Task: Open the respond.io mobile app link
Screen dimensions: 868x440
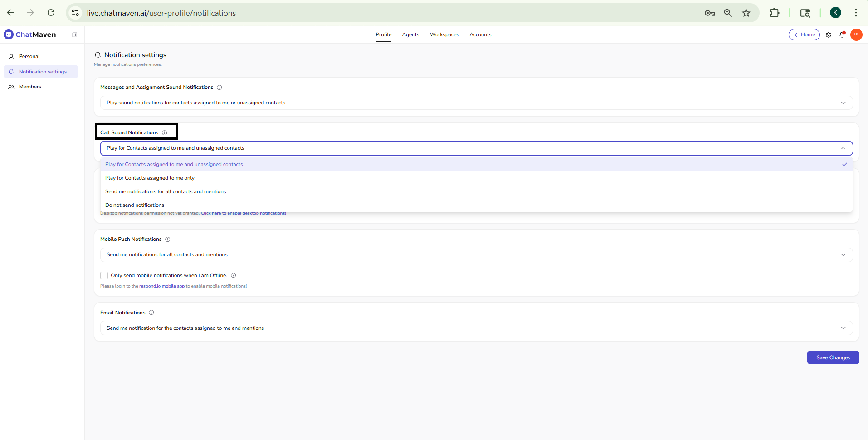Action: [x=162, y=286]
